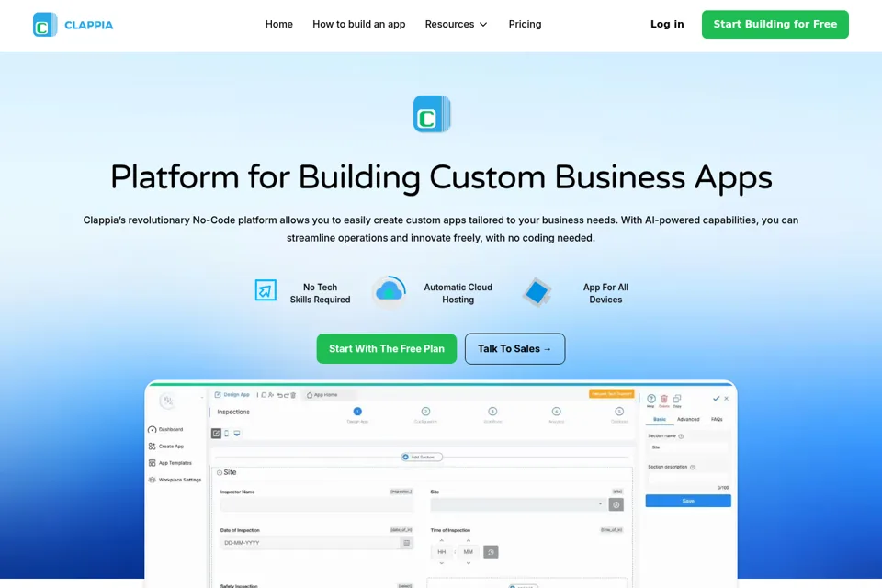The height and width of the screenshot is (588, 882).
Task: Click the redo icon in the preview toolbar
Action: pyautogui.click(x=287, y=395)
